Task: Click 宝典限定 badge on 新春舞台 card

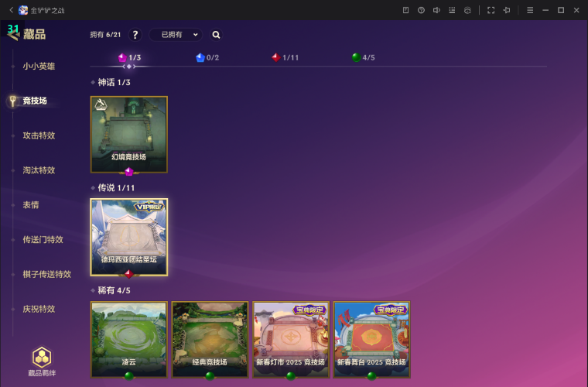Action: [x=391, y=310]
